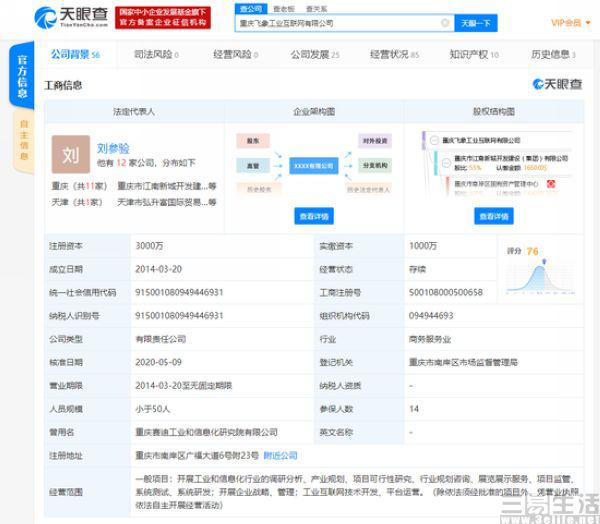Clear the search box with the X icon
600x524 pixels.
(x=445, y=23)
